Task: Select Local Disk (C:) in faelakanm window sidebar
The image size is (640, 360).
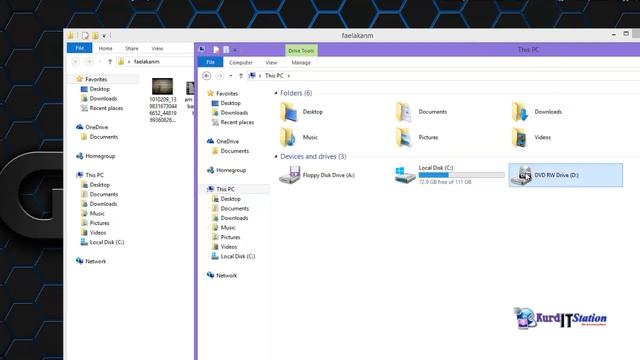Action: (102, 242)
